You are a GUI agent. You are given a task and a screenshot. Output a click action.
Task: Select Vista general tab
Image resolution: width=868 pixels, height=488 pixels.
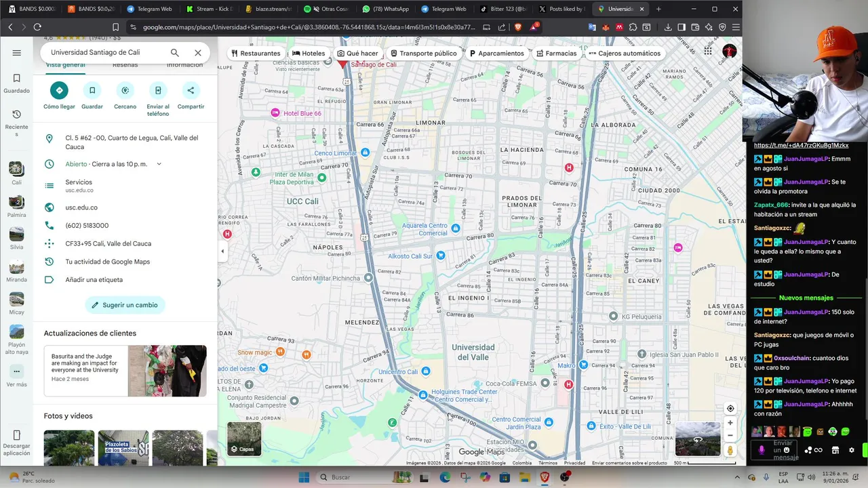point(65,65)
